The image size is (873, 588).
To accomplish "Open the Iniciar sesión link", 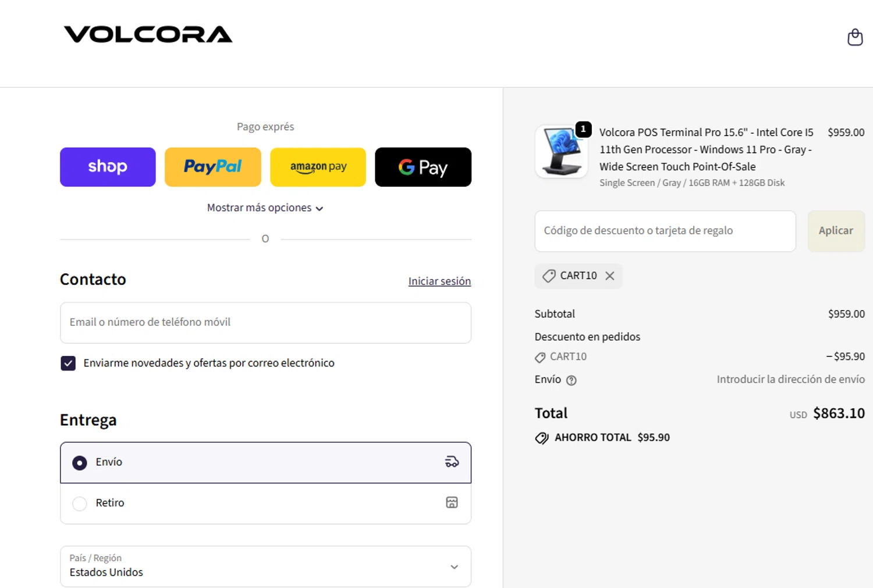I will point(439,281).
